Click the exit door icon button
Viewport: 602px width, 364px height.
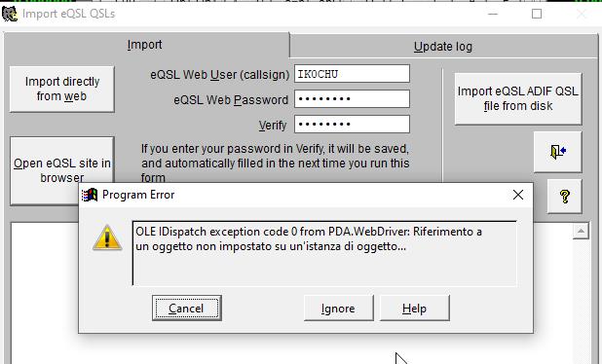[558, 152]
